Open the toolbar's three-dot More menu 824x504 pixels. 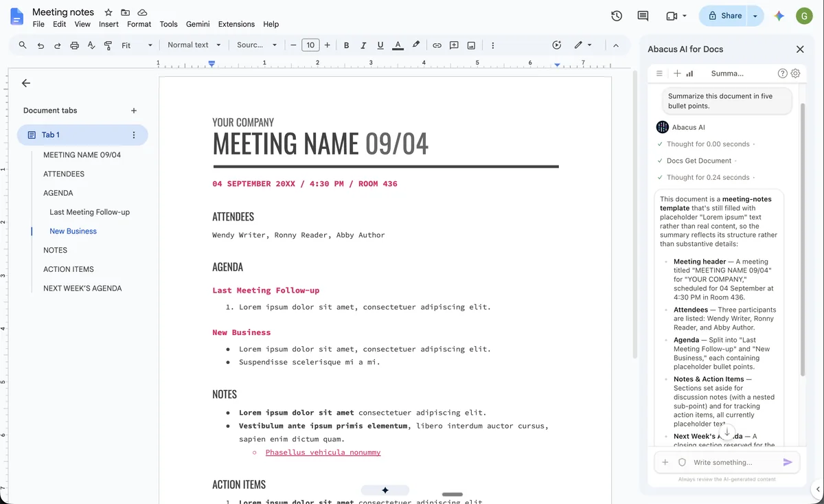coord(493,45)
